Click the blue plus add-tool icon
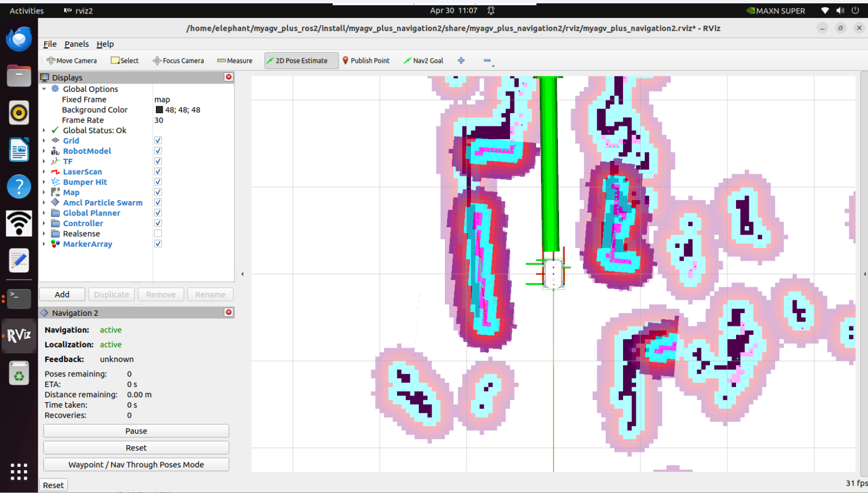This screenshot has width=868, height=493. click(x=461, y=61)
